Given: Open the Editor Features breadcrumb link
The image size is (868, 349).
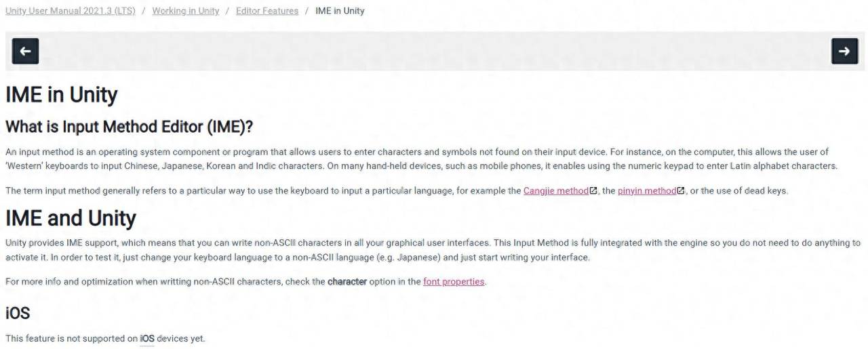Looking at the screenshot, I should tap(267, 11).
